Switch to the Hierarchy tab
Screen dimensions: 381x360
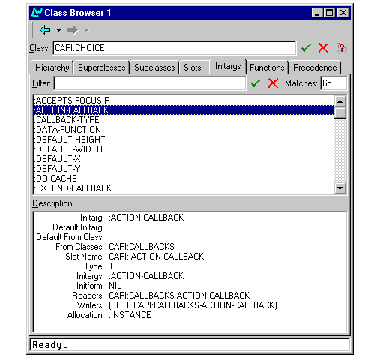coord(52,68)
